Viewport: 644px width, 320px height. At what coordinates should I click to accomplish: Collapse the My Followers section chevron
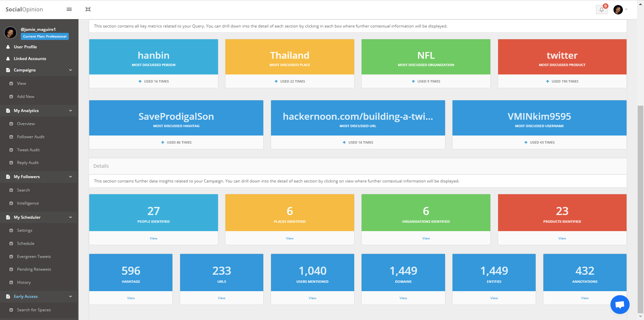click(70, 177)
